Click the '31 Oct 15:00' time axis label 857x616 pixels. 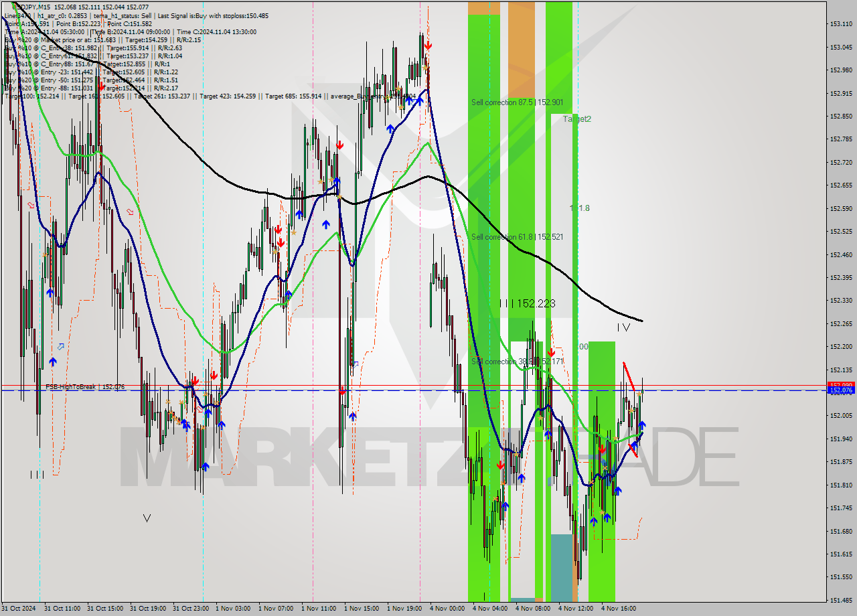105,609
